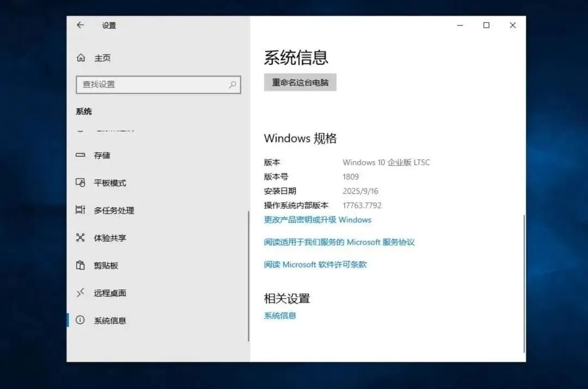
Task: Select the 安装日期 label
Action: 280,191
